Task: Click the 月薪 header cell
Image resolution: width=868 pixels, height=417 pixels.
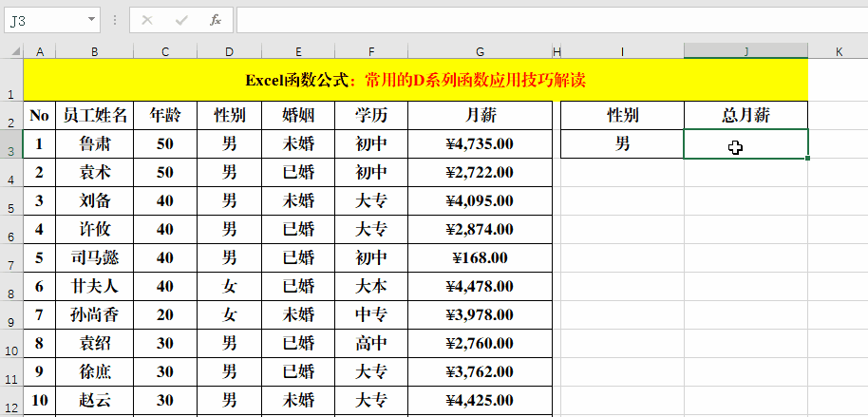Action: click(x=480, y=115)
